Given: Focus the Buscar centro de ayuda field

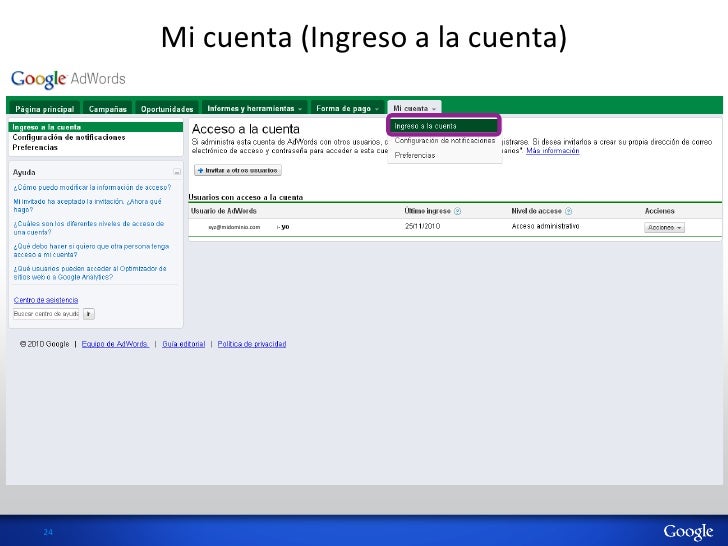Looking at the screenshot, I should click(46, 314).
